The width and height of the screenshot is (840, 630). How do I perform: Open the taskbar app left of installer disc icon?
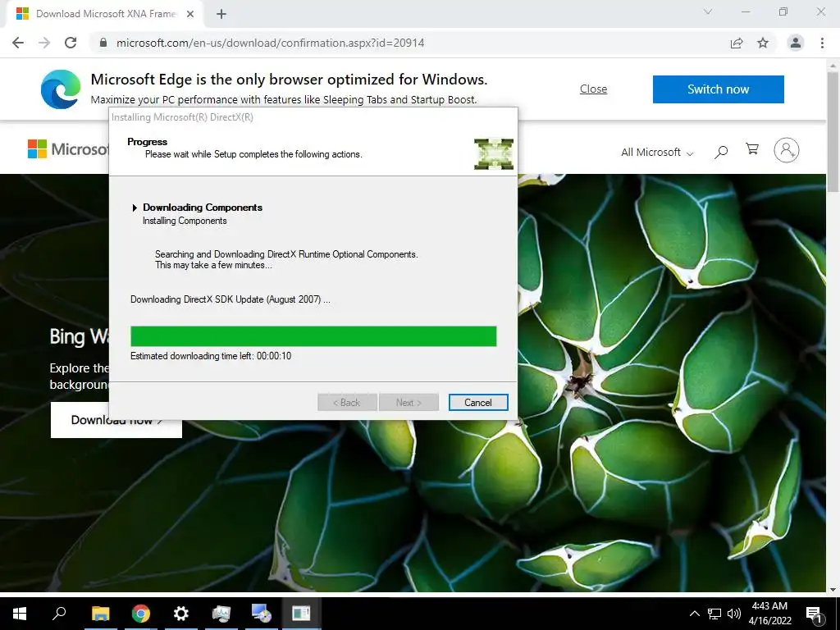tap(221, 614)
